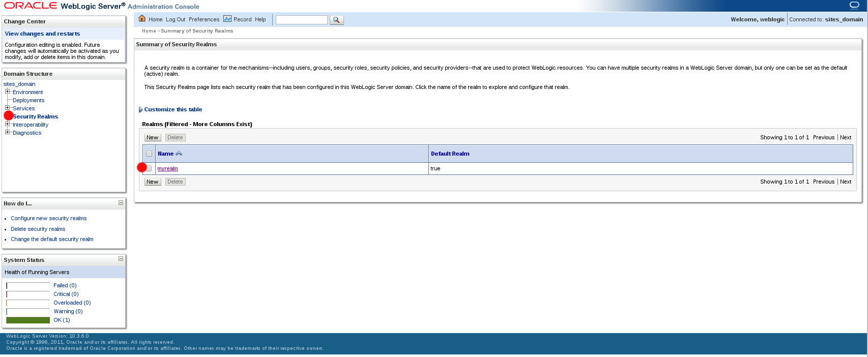Click the empty Failed health bar
Viewport: 868px width, 357px height.
28,286
